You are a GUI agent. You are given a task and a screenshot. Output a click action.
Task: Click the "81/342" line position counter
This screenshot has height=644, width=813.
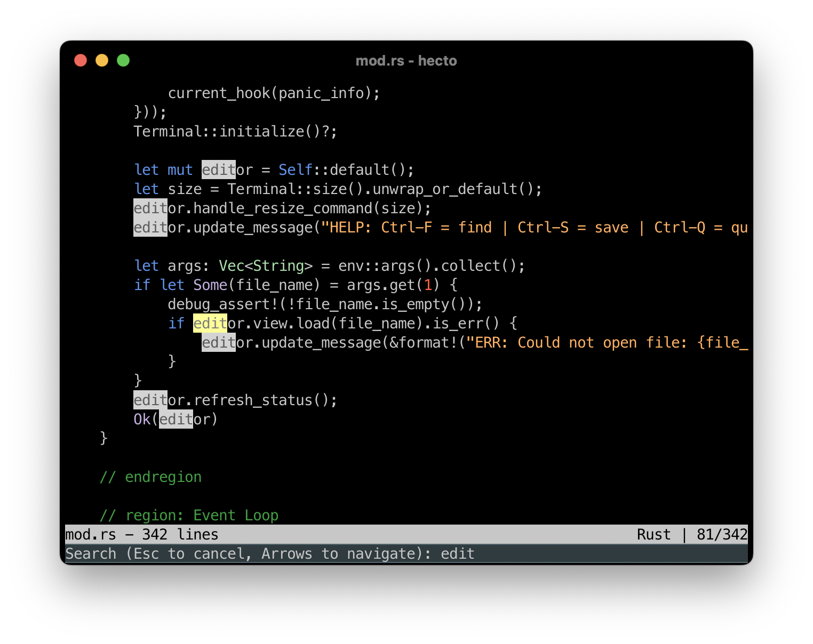[721, 534]
